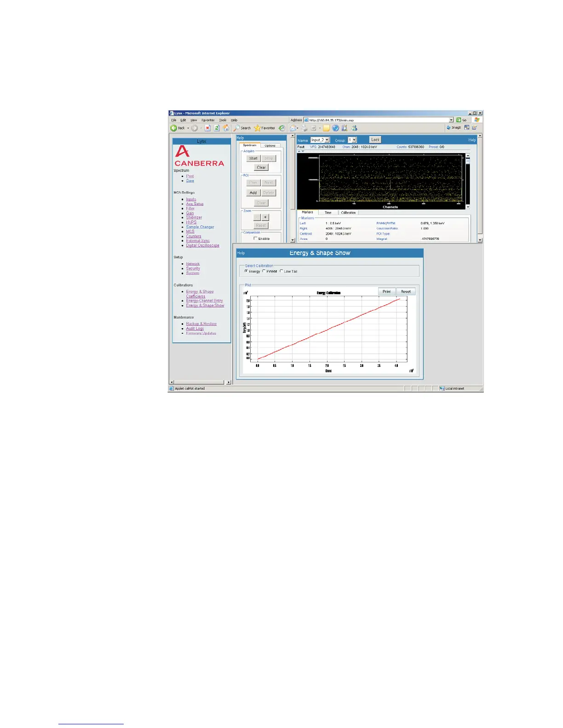The image size is (563, 728).
Task: Click the IE Forward arrow icon
Action: 195,128
